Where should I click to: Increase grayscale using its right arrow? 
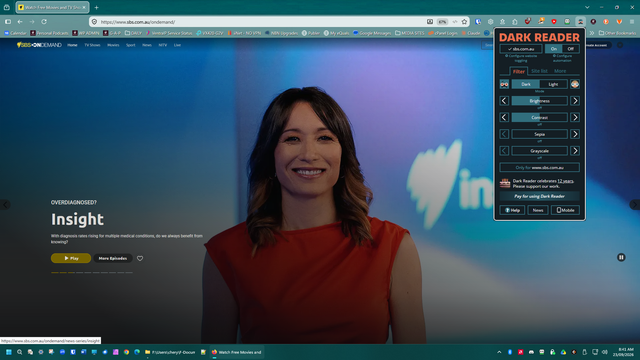coord(575,151)
